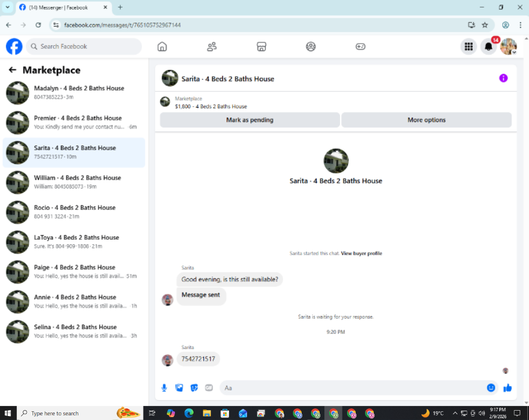Open Madalyn conversation in list
Screen dimensions: 529x420
point(74,92)
